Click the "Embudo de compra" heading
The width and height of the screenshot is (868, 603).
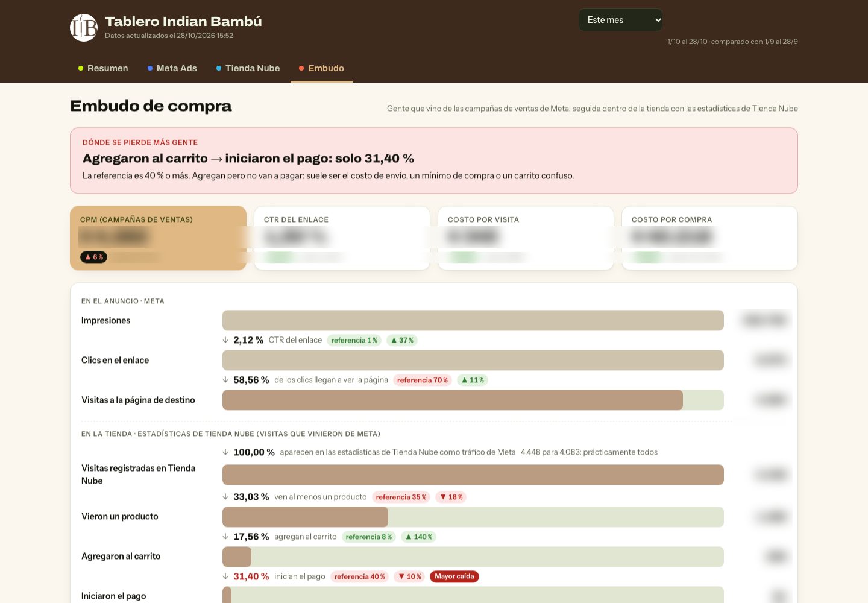tap(151, 106)
